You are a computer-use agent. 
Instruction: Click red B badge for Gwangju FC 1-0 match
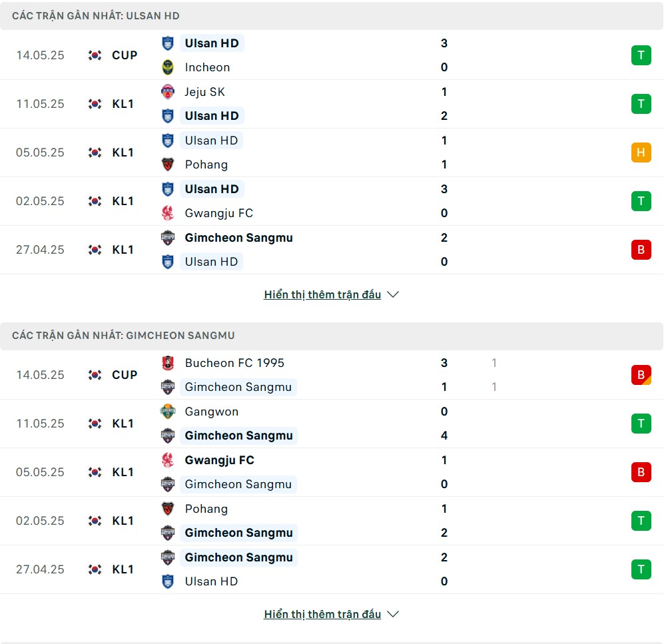[x=641, y=472]
